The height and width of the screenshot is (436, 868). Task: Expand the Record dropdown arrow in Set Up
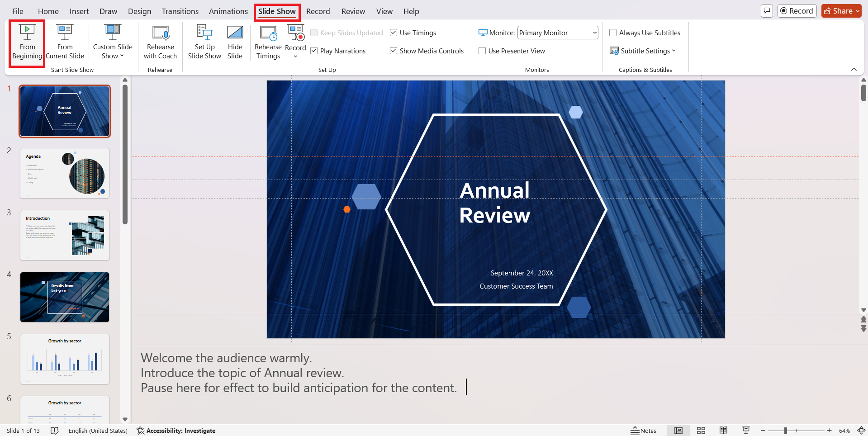click(295, 57)
